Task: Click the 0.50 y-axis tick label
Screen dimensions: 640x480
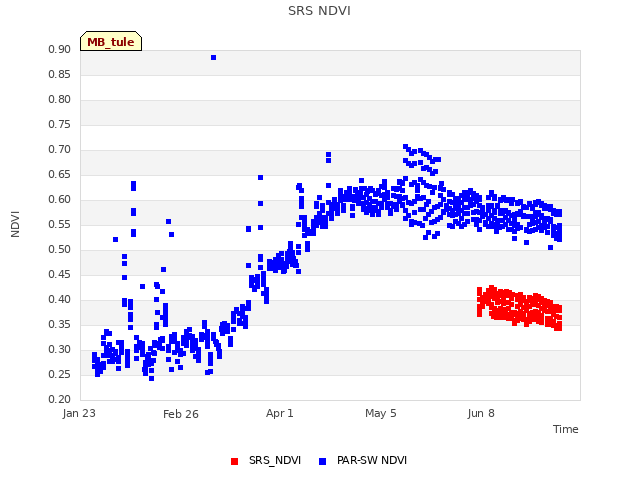Action: pyautogui.click(x=59, y=249)
